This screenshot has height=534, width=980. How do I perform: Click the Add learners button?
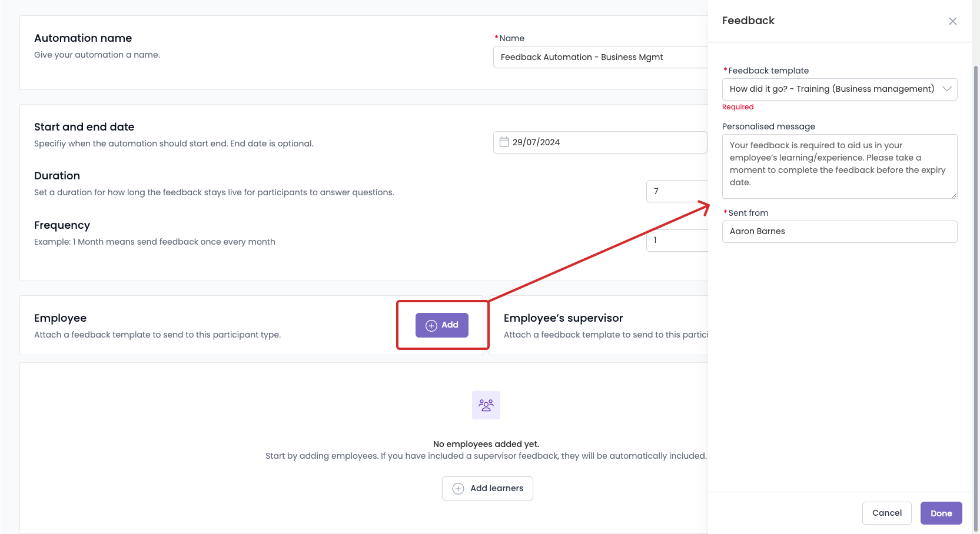point(487,489)
